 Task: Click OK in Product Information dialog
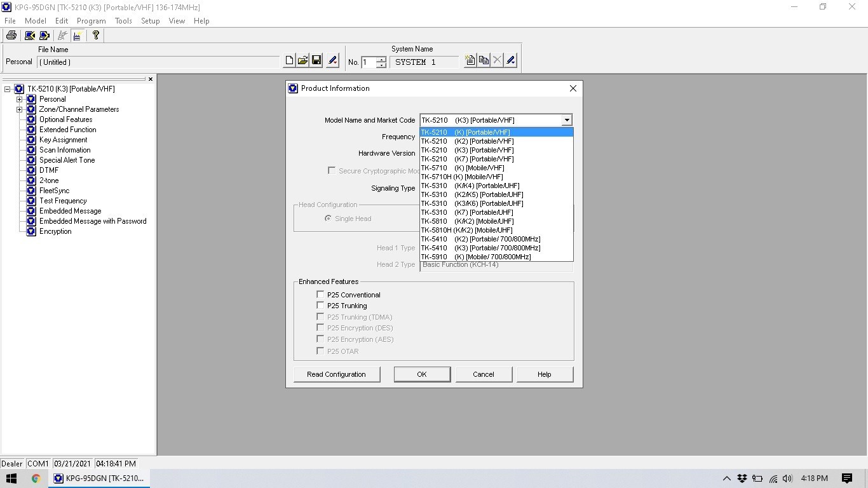pyautogui.click(x=422, y=374)
